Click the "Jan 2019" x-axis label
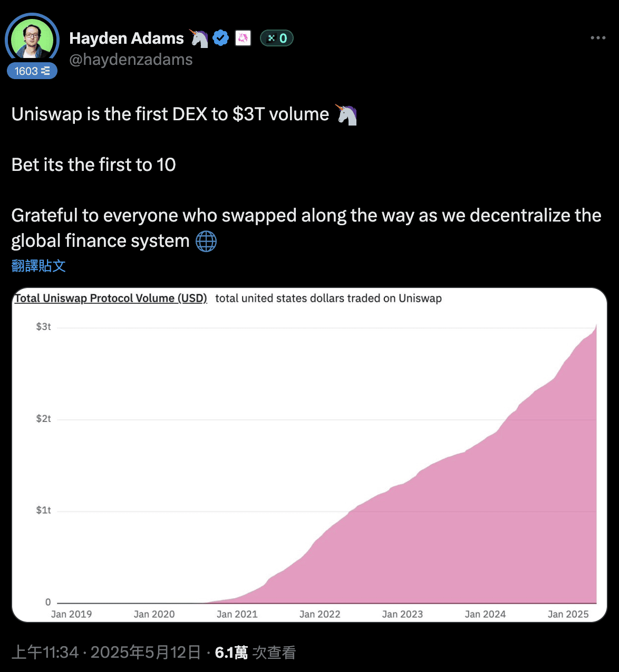 point(71,614)
